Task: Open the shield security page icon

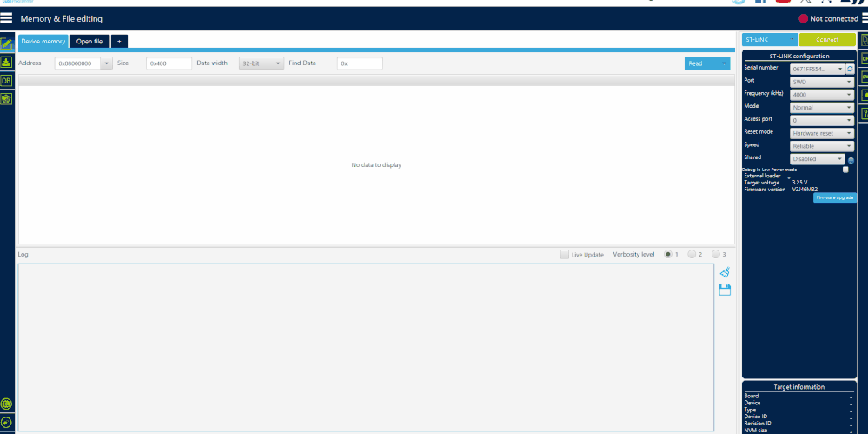Action: 6,98
